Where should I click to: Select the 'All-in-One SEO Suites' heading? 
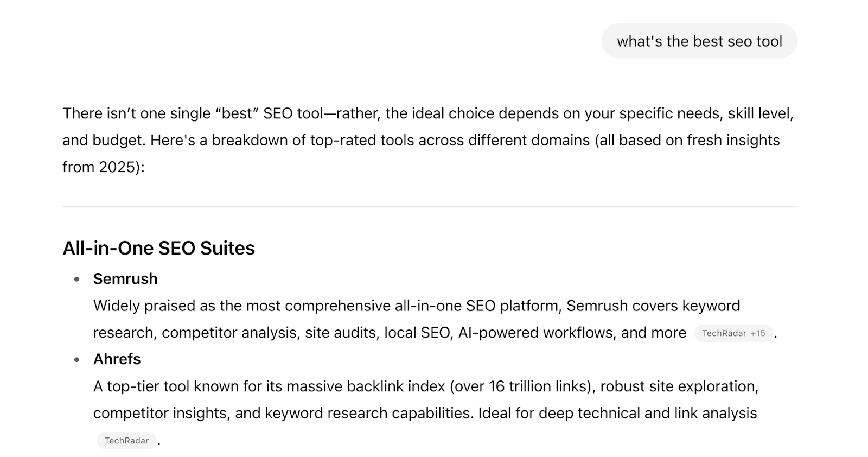(159, 248)
